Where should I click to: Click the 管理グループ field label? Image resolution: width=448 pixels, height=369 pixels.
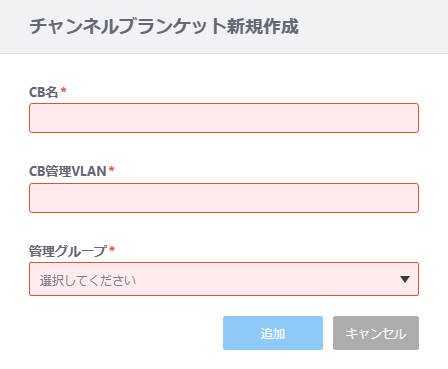68,251
